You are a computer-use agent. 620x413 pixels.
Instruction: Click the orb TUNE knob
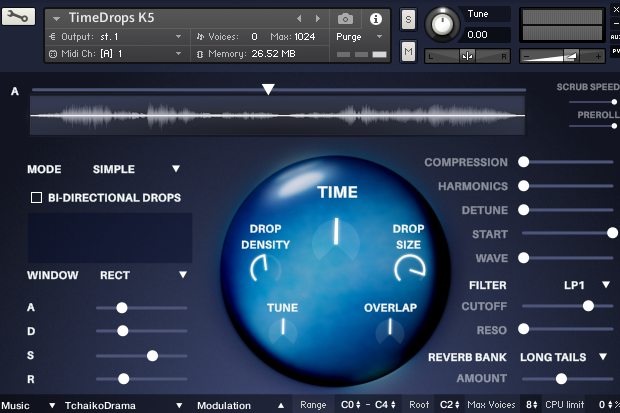point(283,330)
